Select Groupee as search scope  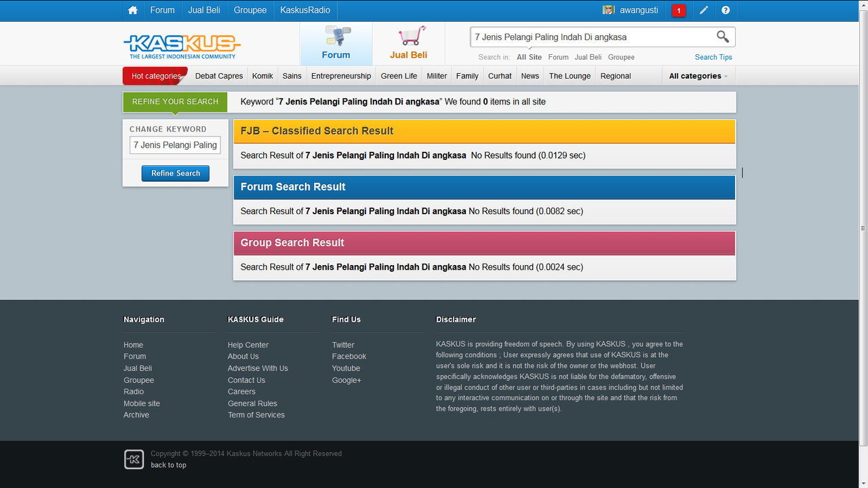[x=621, y=57]
